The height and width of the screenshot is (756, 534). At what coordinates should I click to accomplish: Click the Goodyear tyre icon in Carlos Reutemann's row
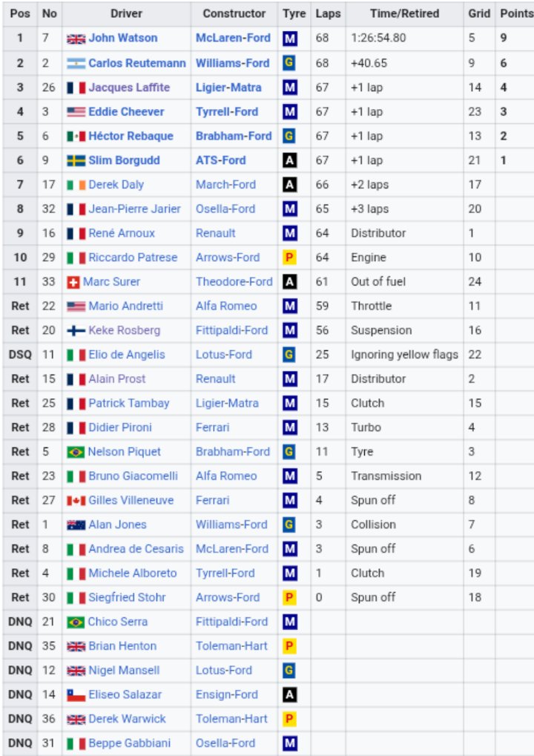pos(289,62)
